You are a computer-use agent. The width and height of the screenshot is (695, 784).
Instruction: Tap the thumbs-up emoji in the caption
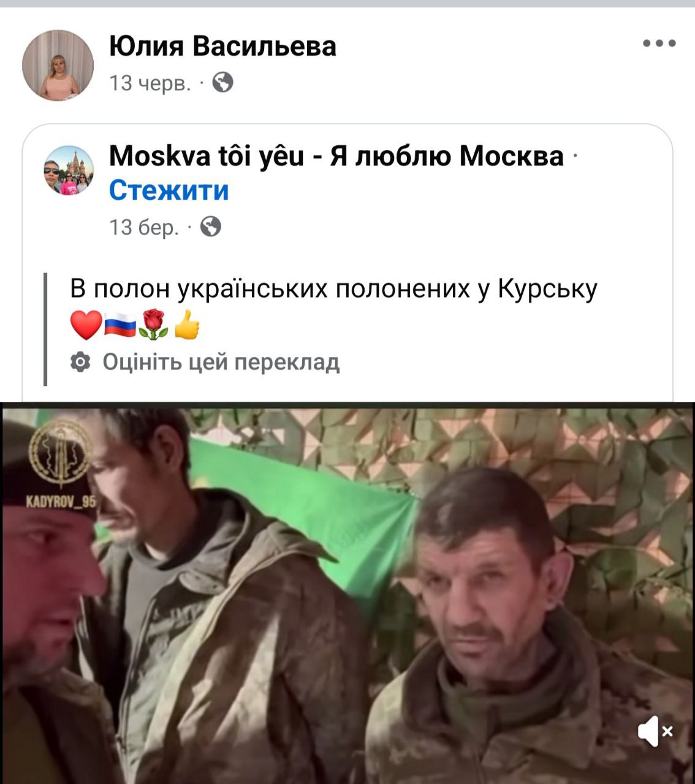[187, 325]
